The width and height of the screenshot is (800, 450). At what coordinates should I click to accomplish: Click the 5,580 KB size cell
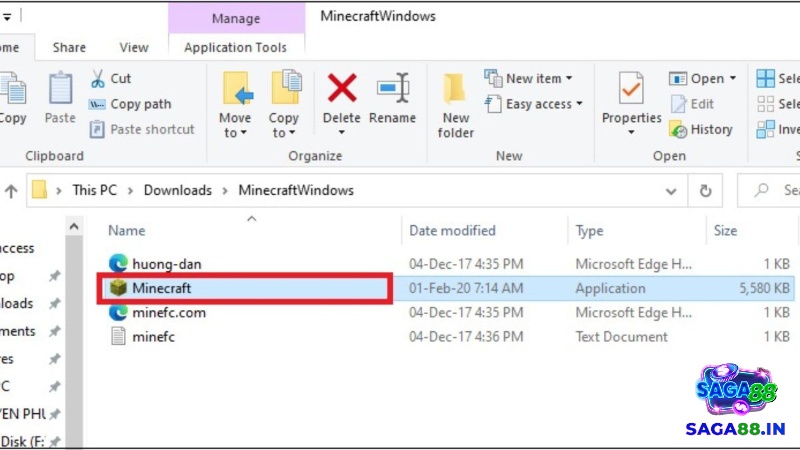click(x=764, y=288)
